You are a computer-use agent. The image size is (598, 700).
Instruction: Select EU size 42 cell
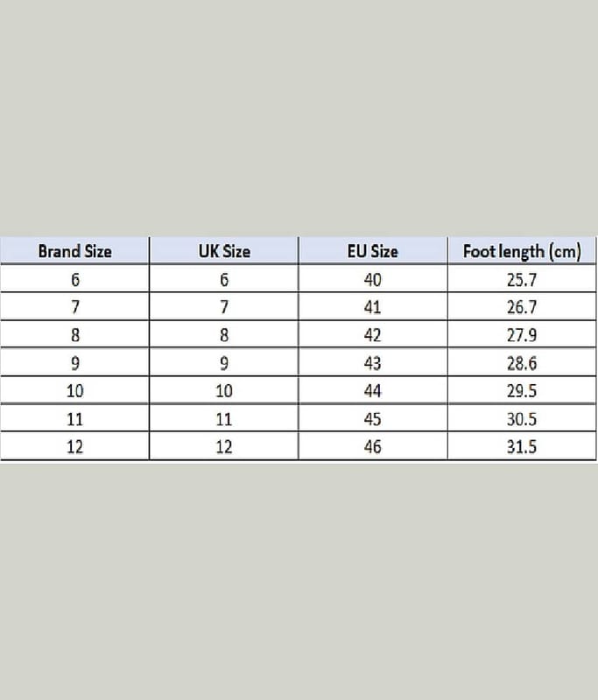tap(372, 335)
